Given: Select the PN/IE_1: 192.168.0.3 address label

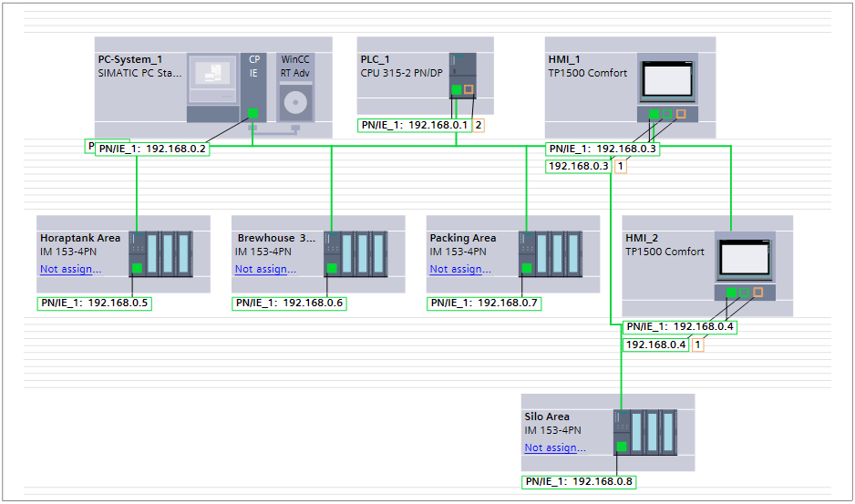Looking at the screenshot, I should [603, 149].
